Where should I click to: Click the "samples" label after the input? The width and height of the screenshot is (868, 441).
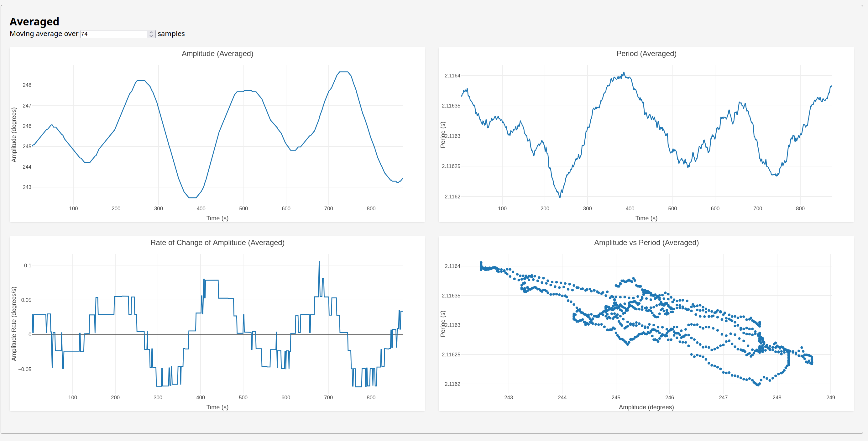(171, 34)
